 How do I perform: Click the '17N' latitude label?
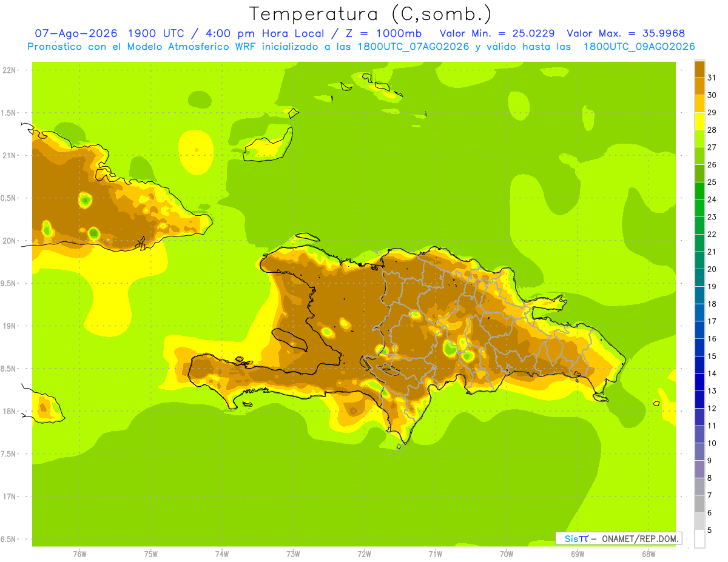click(x=10, y=497)
